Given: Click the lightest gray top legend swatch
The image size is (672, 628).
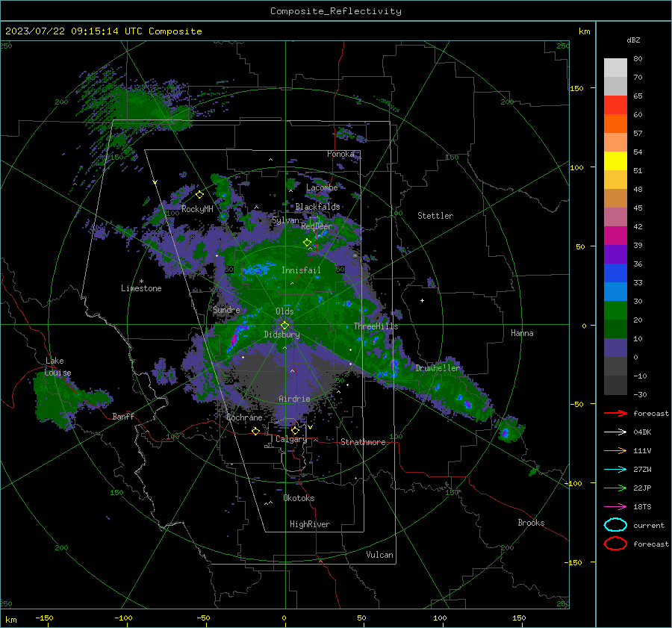Looking at the screenshot, I should pyautogui.click(x=615, y=67).
